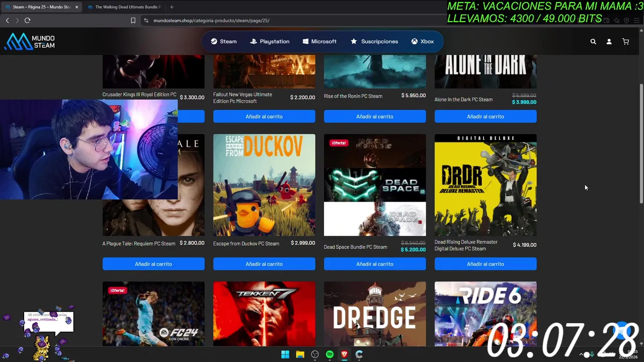
Task: Open Fallout New Vegas Ultimate Edition link
Action: (243, 98)
